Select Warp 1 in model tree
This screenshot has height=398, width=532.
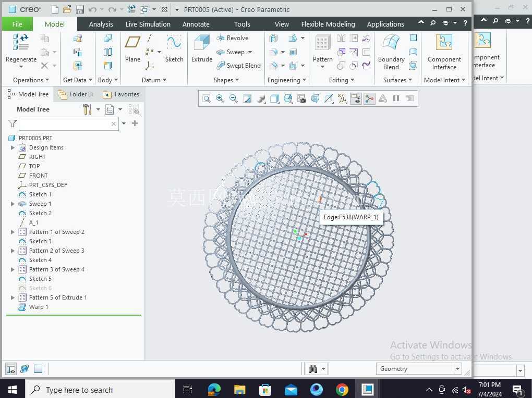click(x=39, y=307)
